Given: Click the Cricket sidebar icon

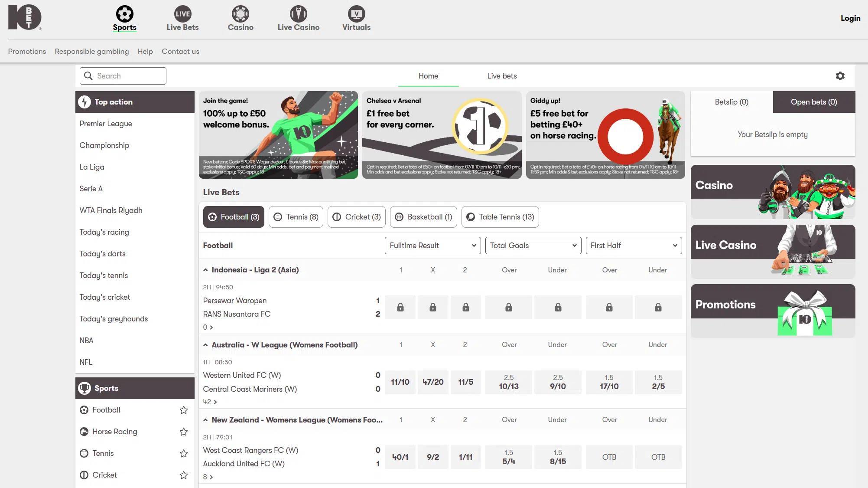Looking at the screenshot, I should (x=84, y=475).
